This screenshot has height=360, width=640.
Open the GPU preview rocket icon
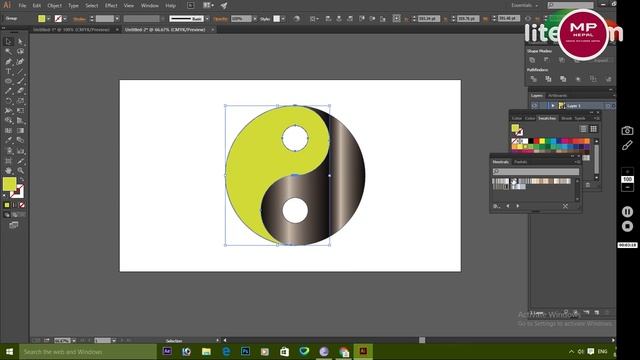click(x=224, y=6)
